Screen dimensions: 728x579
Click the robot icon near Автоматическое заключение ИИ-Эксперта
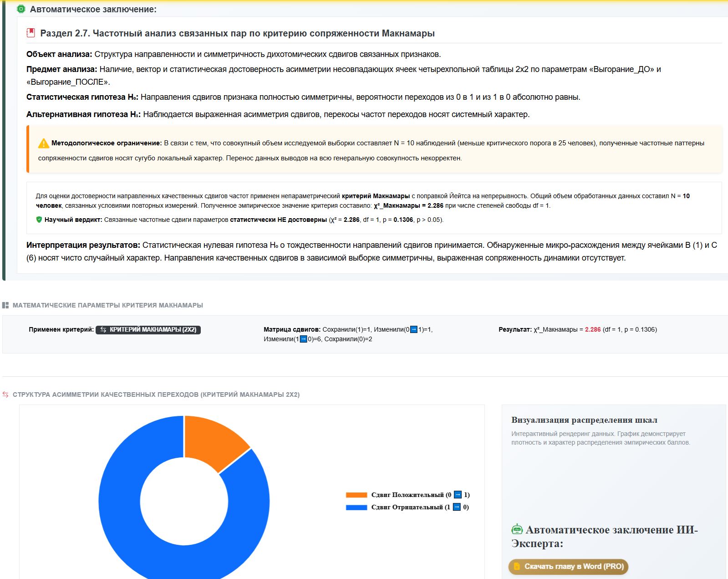[517, 529]
